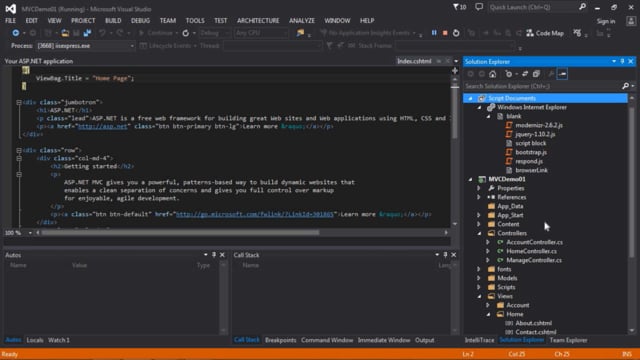The height and width of the screenshot is (360, 640).
Task: Toggle Preview Selected Items button
Action: tap(562, 74)
